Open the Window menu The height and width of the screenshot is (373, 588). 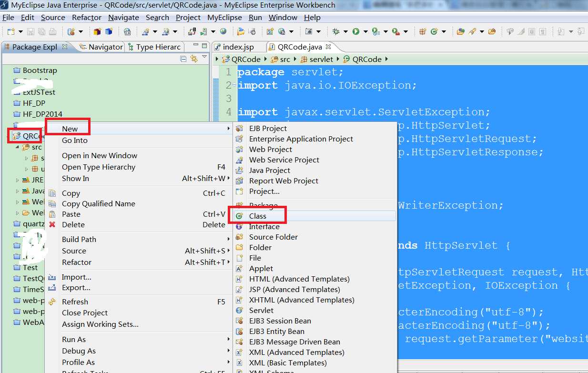click(283, 17)
